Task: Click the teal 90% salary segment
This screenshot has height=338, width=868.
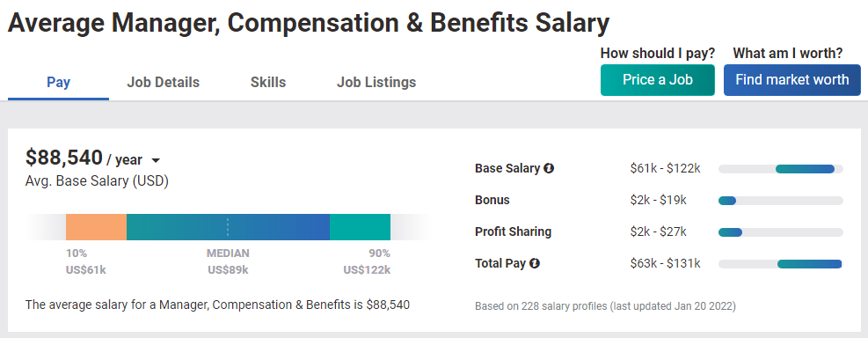Action: coord(360,227)
